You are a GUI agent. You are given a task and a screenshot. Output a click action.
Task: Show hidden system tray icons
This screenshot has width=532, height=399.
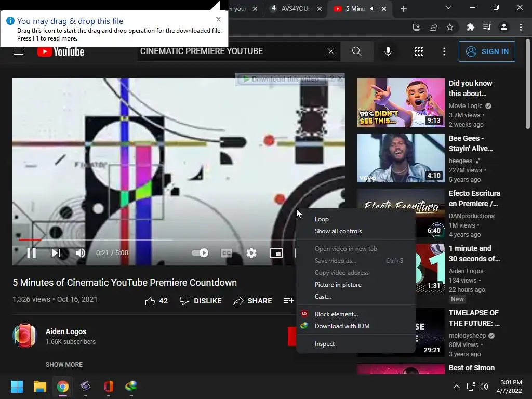pos(457,387)
